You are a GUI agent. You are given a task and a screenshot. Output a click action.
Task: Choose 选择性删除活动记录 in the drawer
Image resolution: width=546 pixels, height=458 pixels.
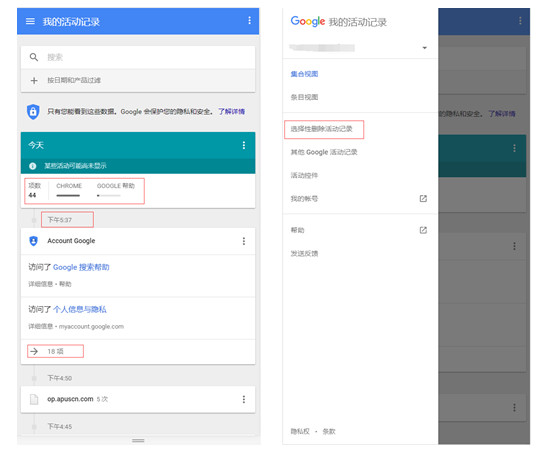click(x=321, y=129)
